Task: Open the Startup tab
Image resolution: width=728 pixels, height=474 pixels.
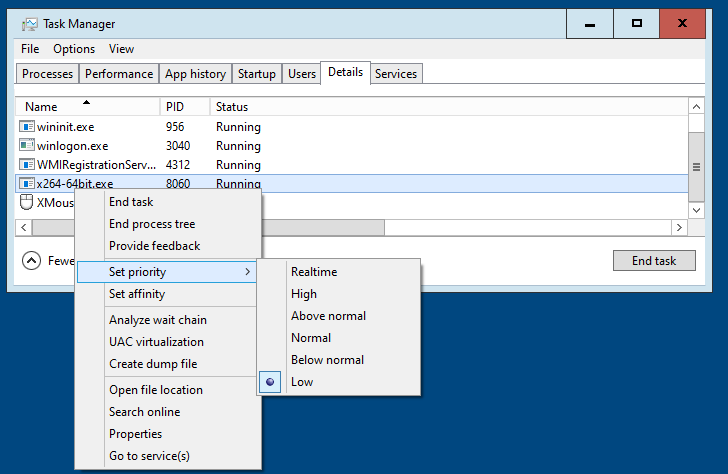Action: coord(257,74)
